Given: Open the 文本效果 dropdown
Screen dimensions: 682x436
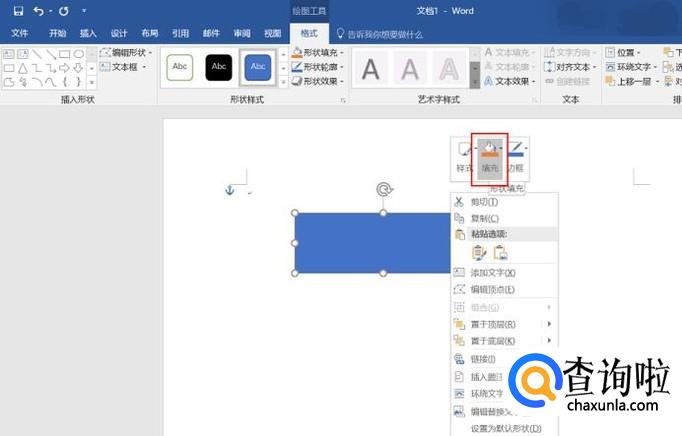Looking at the screenshot, I should click(509, 81).
